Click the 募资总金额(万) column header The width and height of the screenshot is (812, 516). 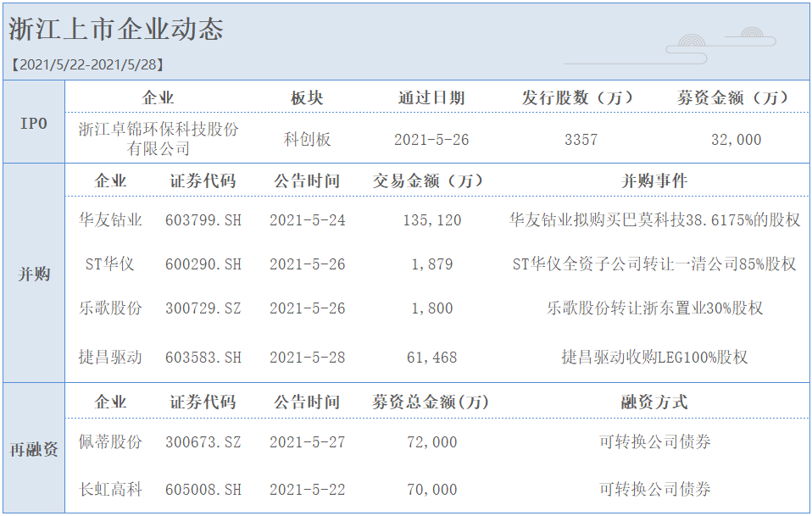(431, 402)
